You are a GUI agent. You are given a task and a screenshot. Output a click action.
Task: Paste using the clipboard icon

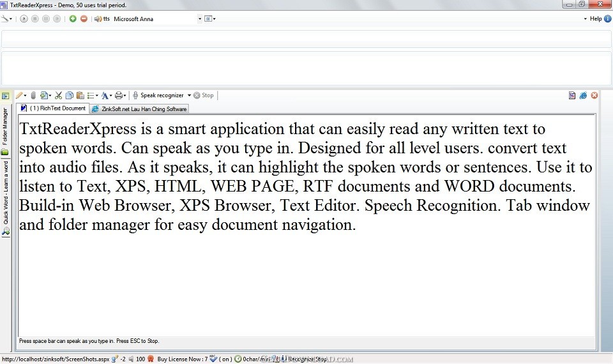tap(80, 95)
